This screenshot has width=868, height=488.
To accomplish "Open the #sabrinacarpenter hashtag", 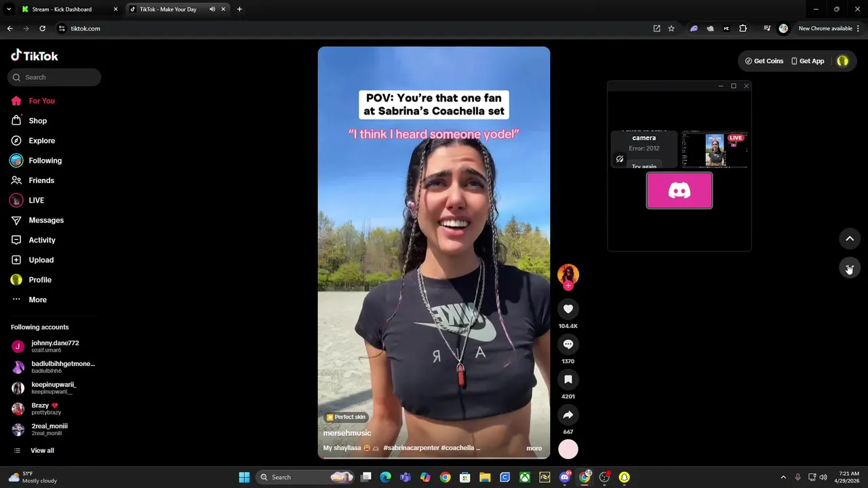I will point(411,448).
